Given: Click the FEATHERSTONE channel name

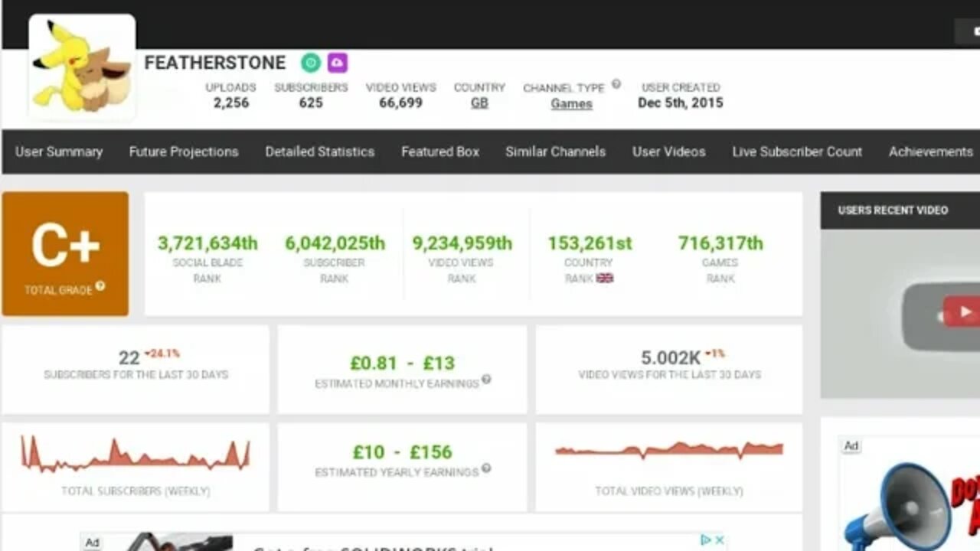Looking at the screenshot, I should tap(215, 63).
